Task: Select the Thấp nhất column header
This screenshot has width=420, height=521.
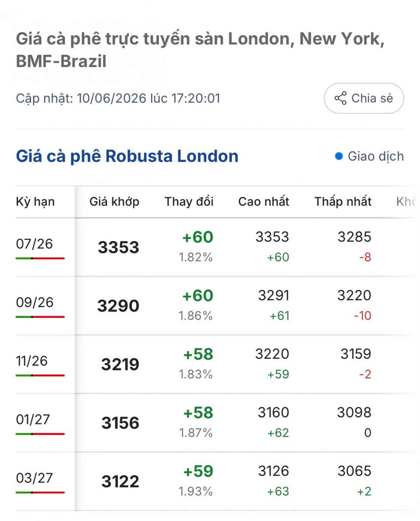Action: (x=343, y=202)
